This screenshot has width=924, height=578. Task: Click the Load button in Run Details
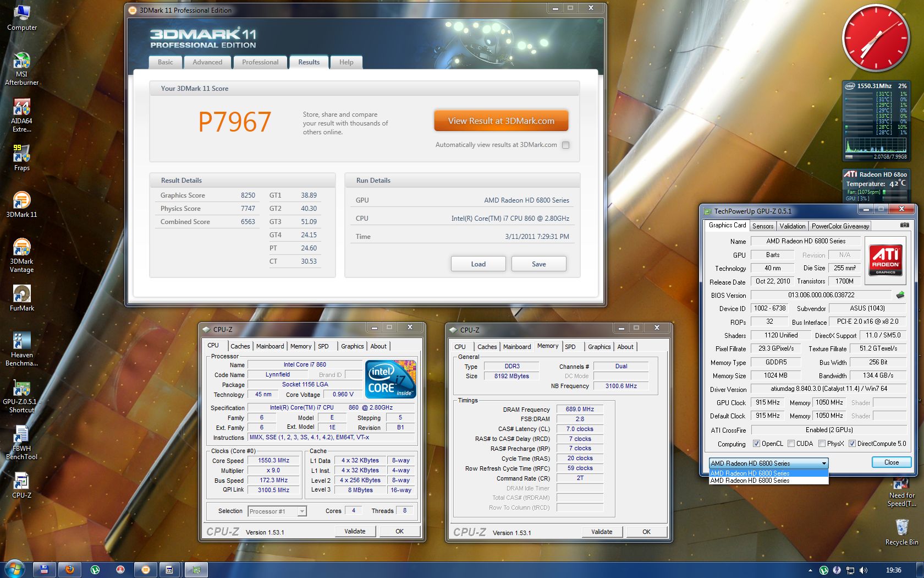pos(479,264)
